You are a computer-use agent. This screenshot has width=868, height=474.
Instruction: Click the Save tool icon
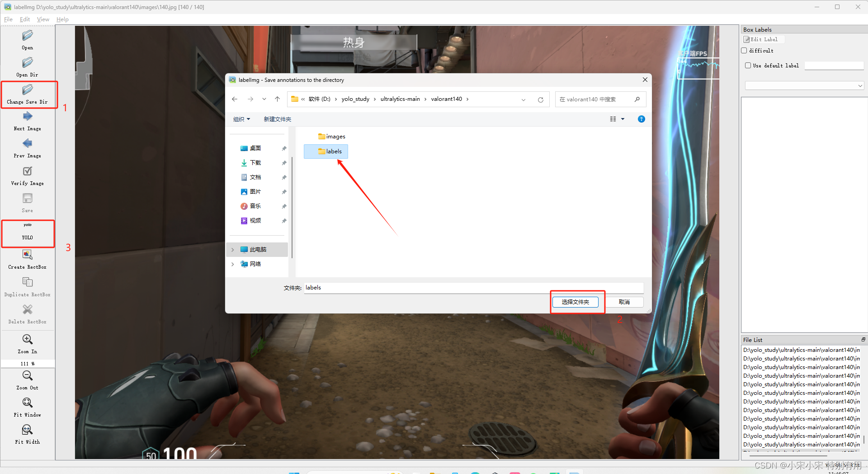coord(28,198)
